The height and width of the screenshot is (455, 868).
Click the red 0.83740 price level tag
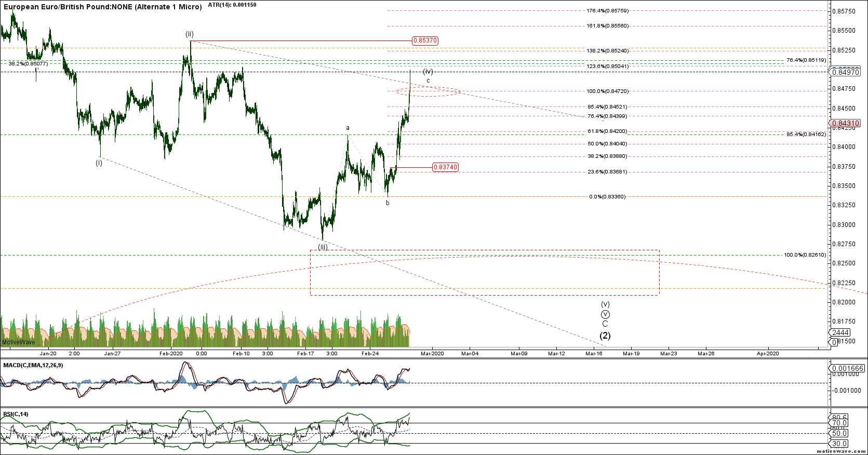click(445, 167)
